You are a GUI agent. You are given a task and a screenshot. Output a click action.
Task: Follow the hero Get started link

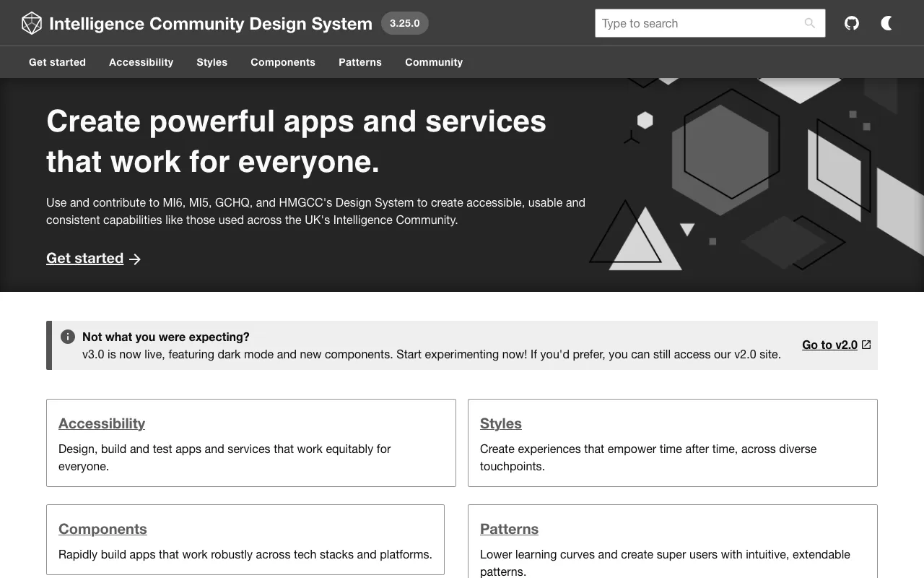pyautogui.click(x=84, y=258)
